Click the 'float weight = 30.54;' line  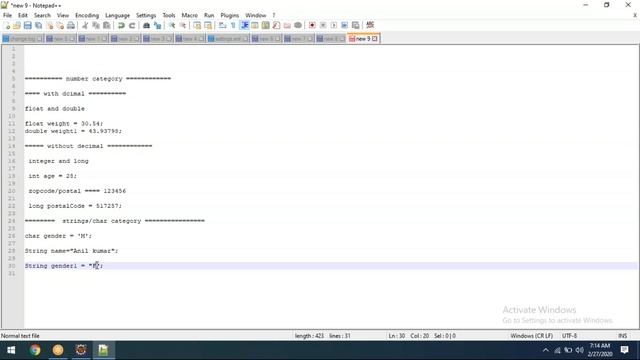[64, 123]
